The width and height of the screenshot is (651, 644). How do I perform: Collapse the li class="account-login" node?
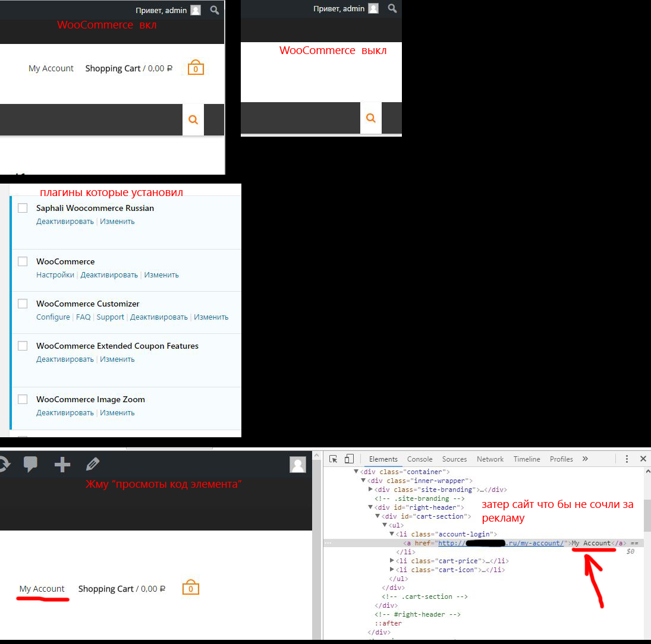[x=392, y=534]
